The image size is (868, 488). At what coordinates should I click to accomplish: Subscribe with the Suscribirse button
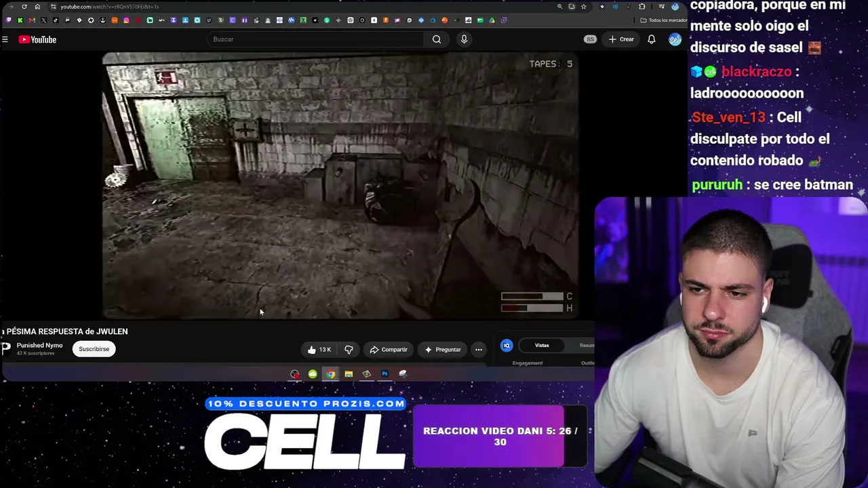pos(94,349)
